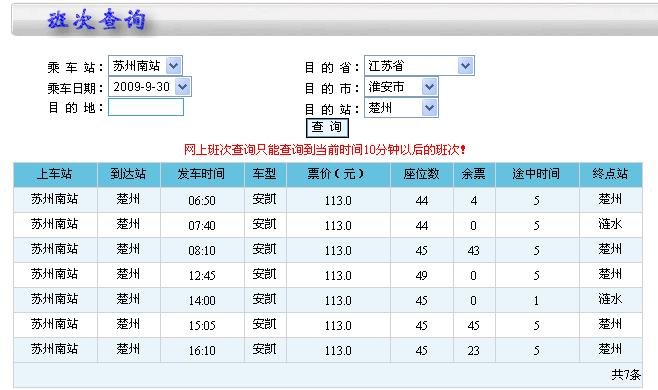Click the 余票 column header
This screenshot has width=658, height=390.
[474, 174]
